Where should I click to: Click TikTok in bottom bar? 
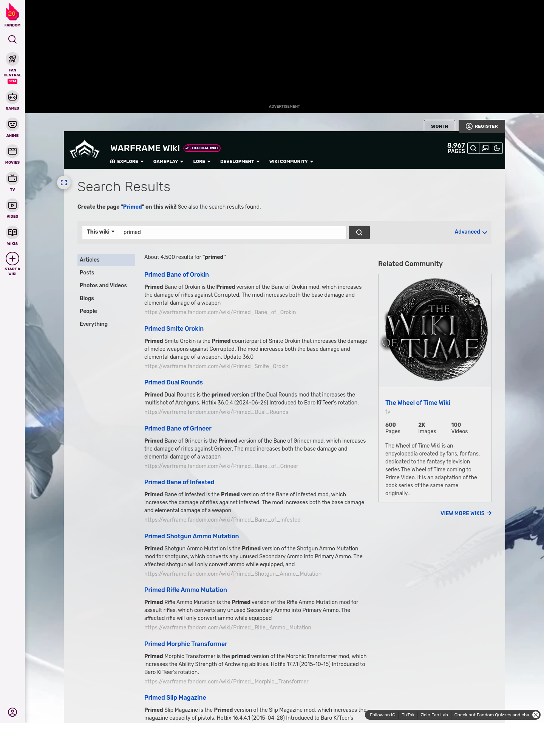pos(408,715)
